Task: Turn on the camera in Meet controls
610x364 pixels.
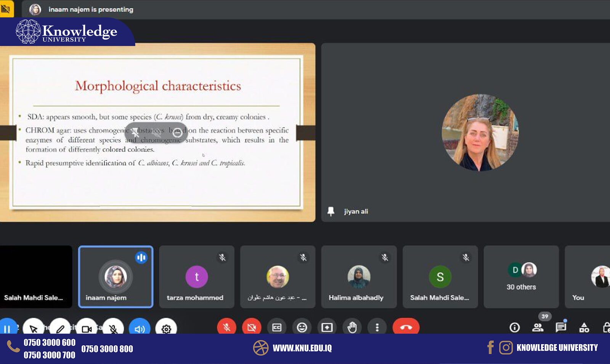Action: pyautogui.click(x=252, y=327)
